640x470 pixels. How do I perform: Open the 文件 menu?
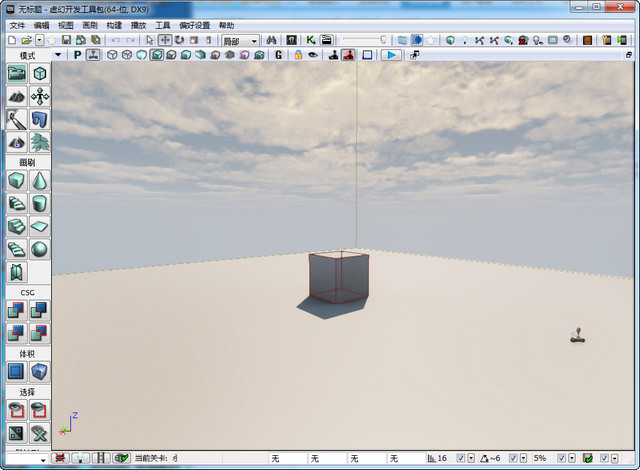click(x=17, y=25)
